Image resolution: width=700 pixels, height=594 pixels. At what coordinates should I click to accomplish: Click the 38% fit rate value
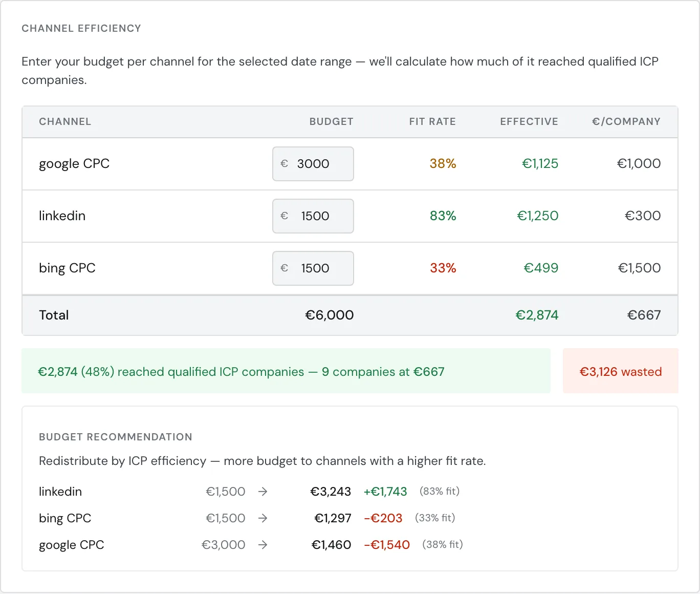click(x=443, y=164)
